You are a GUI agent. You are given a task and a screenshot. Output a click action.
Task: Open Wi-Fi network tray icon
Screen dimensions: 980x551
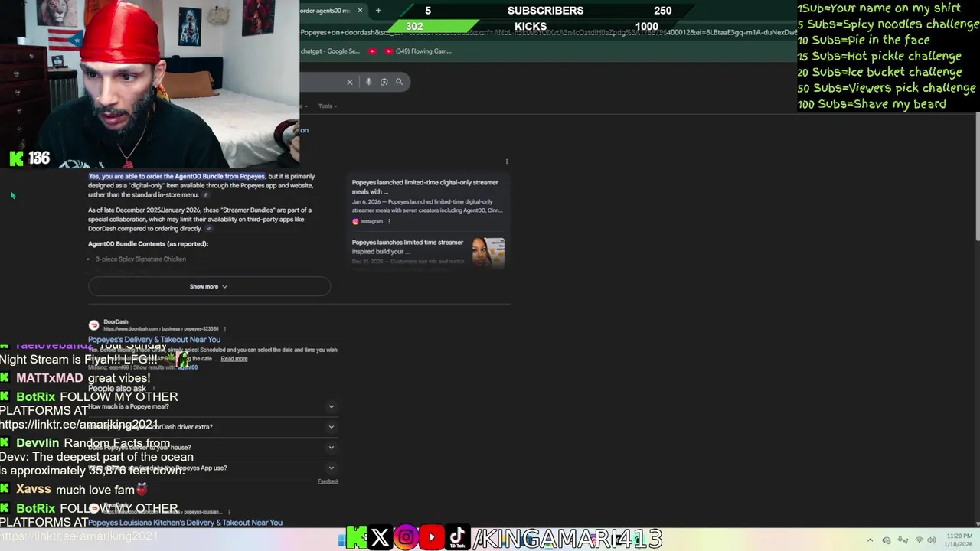click(x=920, y=540)
